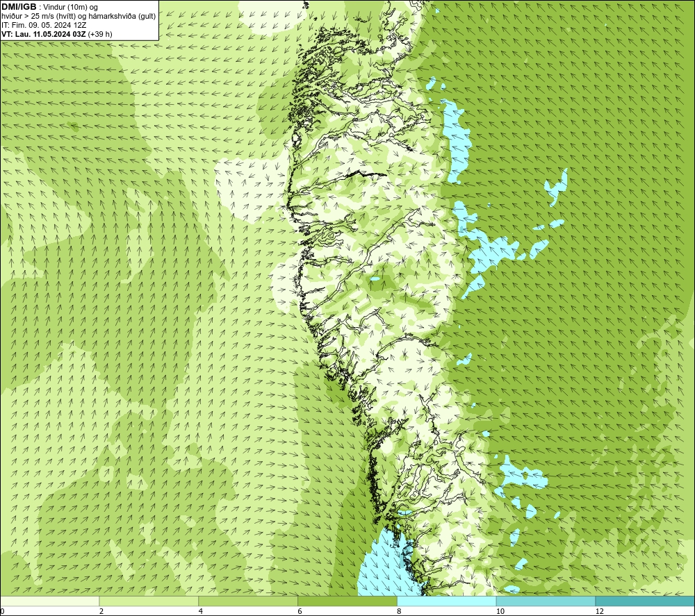Click the 6–8 m/s darker green segment
695x616 pixels.
[347, 601]
